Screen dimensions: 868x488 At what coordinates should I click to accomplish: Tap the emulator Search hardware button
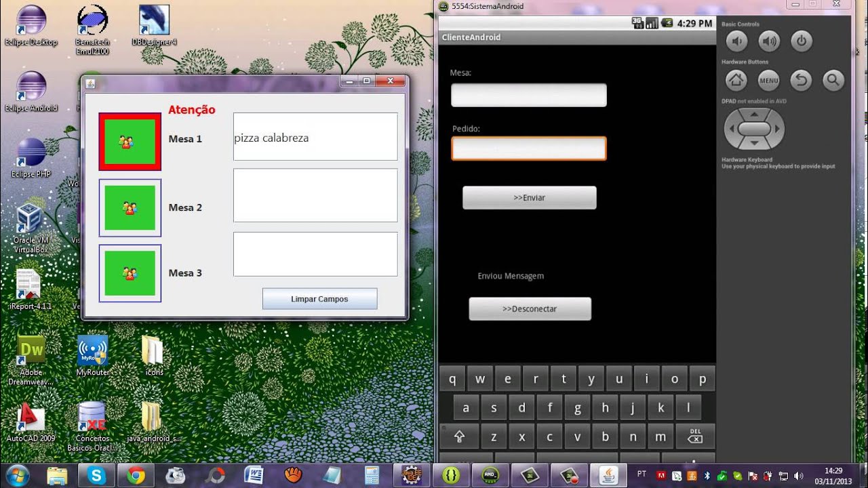tap(833, 81)
